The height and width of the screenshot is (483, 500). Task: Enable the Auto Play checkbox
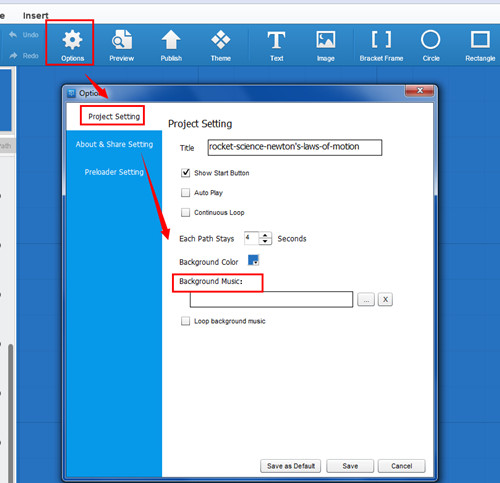tap(185, 193)
